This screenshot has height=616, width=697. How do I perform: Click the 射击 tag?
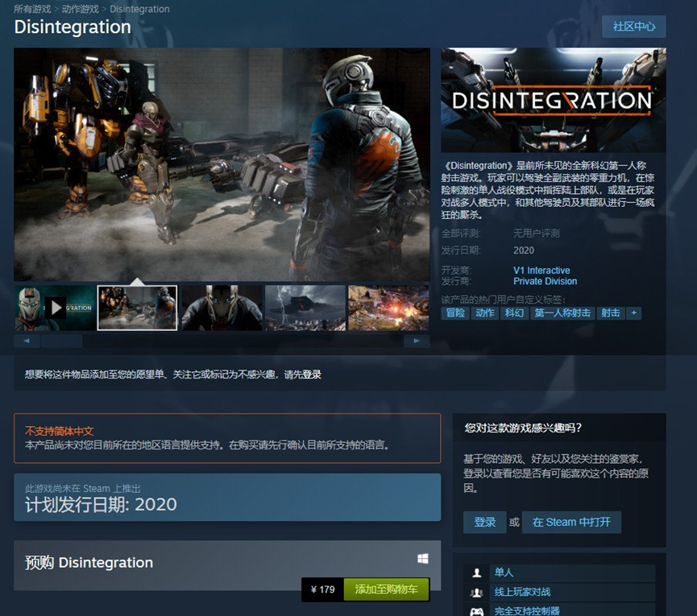click(610, 313)
